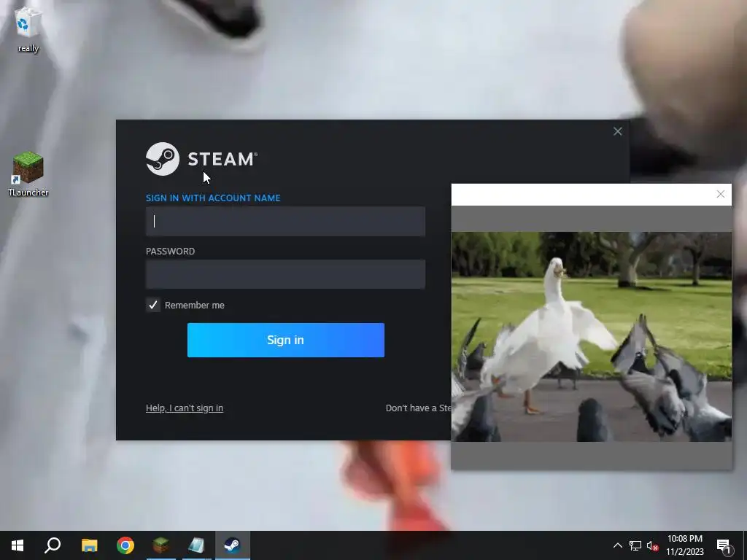Focus the account name input field

pos(285,222)
